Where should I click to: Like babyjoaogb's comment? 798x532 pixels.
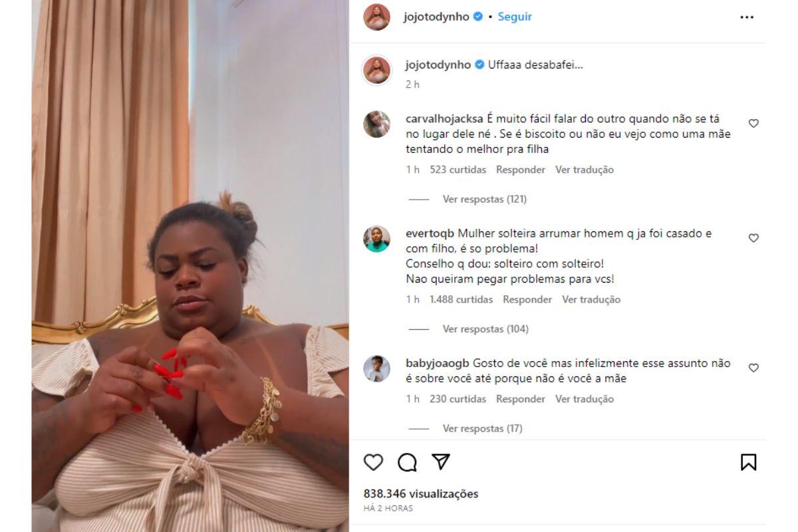click(x=753, y=368)
